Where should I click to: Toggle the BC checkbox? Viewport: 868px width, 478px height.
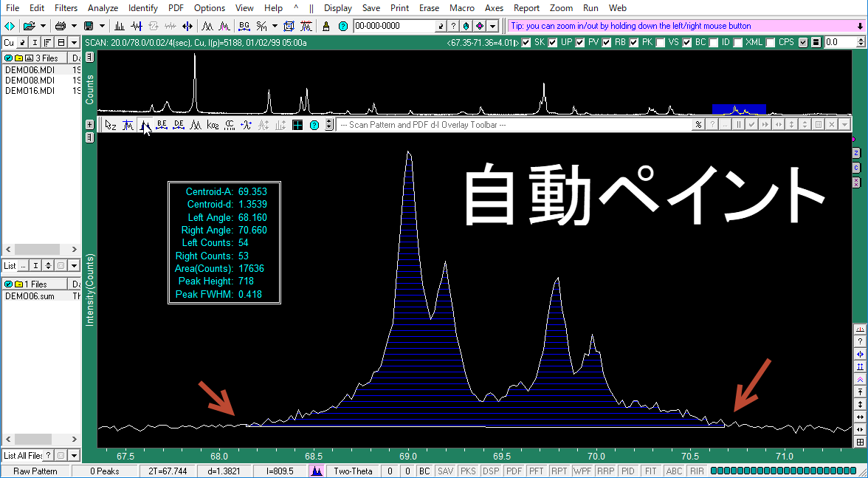[x=687, y=42]
